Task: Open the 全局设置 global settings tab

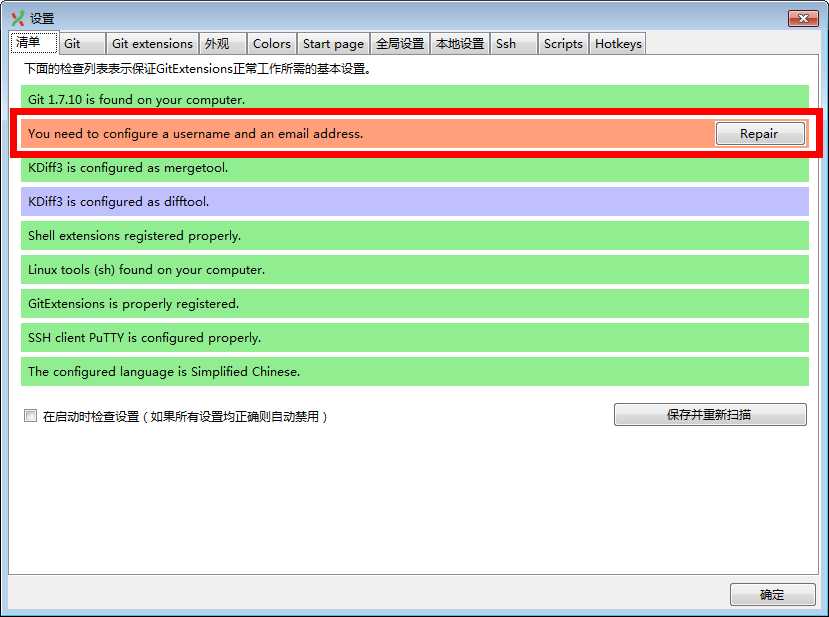Action: [x=400, y=44]
